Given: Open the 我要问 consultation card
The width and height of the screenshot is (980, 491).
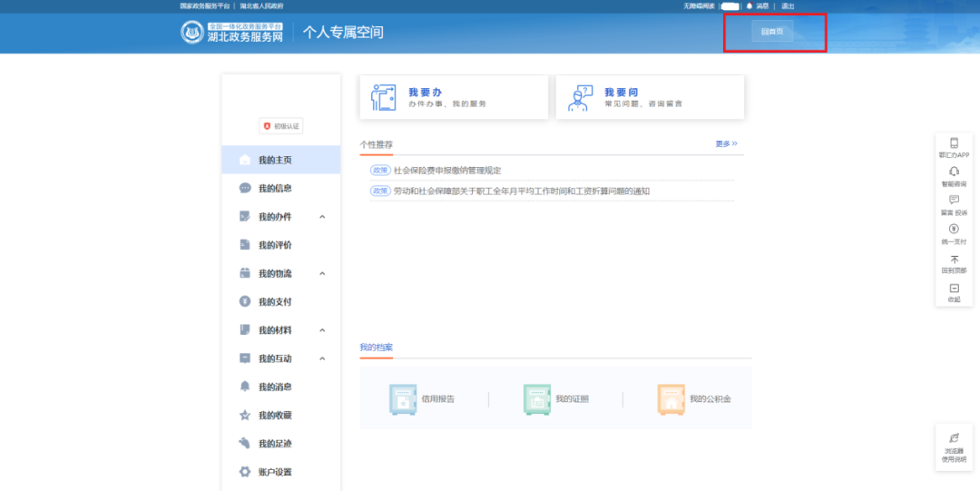Looking at the screenshot, I should [650, 98].
